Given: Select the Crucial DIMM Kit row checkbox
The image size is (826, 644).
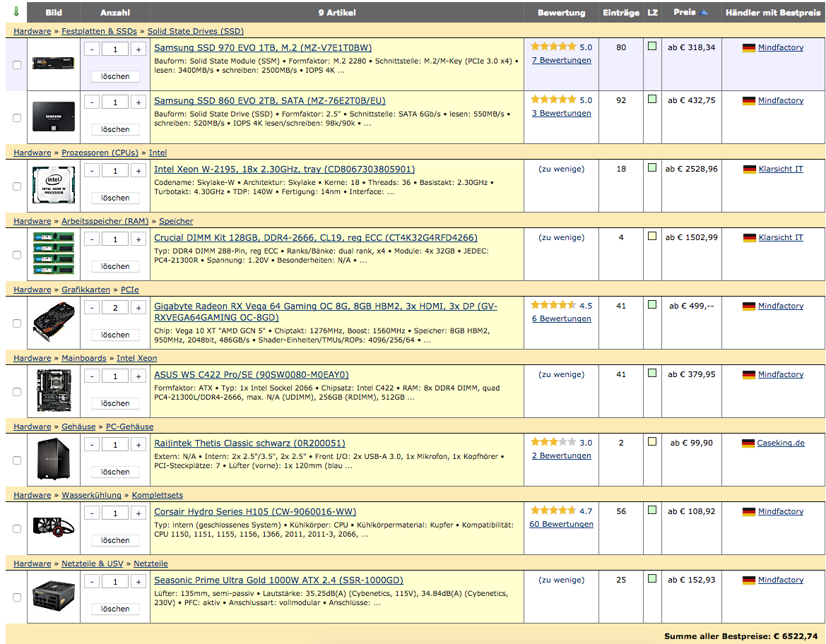Looking at the screenshot, I should [x=17, y=255].
